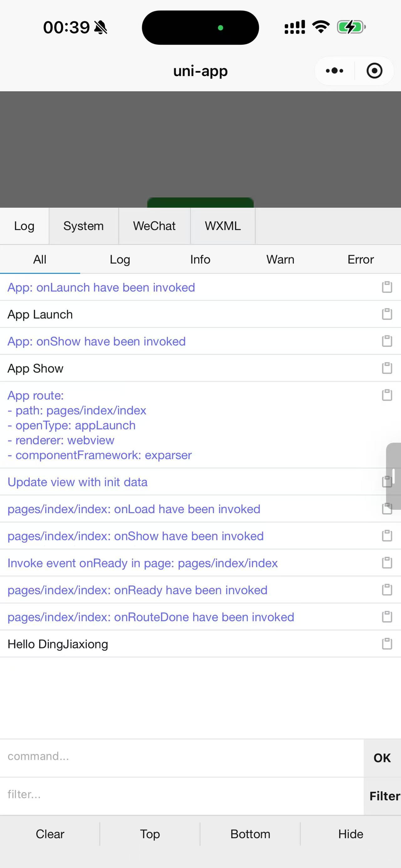Open the WXML tab
401x868 pixels.
pyautogui.click(x=223, y=226)
